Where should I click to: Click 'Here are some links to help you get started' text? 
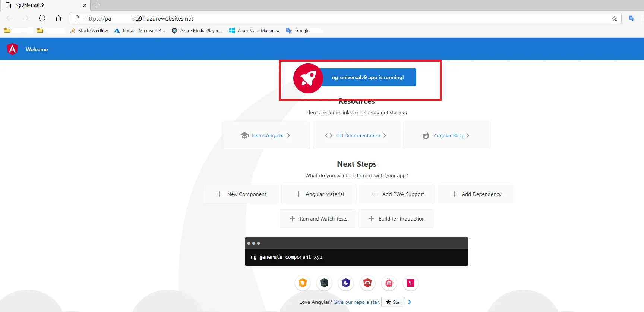click(357, 112)
